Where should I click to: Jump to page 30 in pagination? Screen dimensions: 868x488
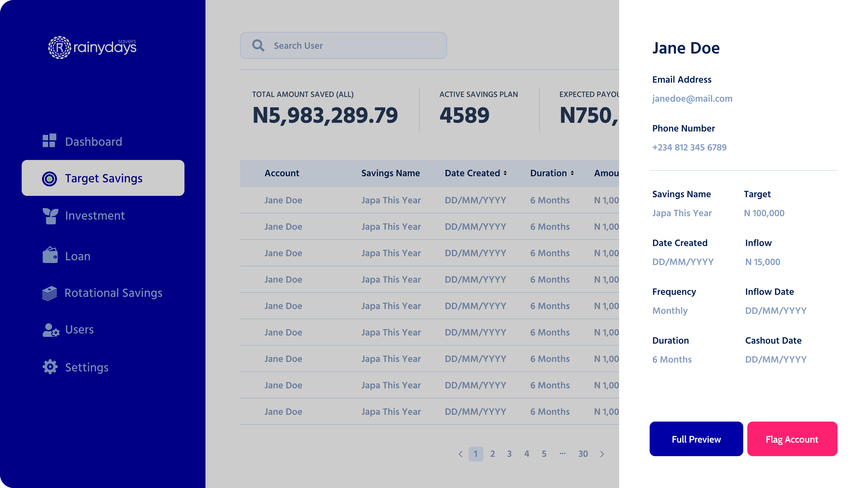(583, 454)
